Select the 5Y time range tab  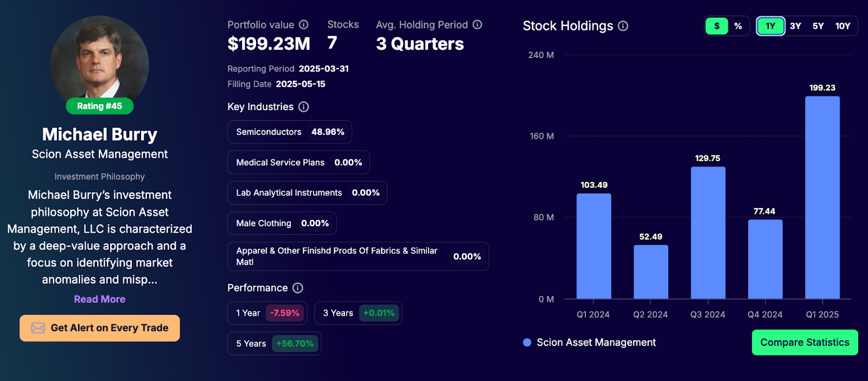point(818,26)
